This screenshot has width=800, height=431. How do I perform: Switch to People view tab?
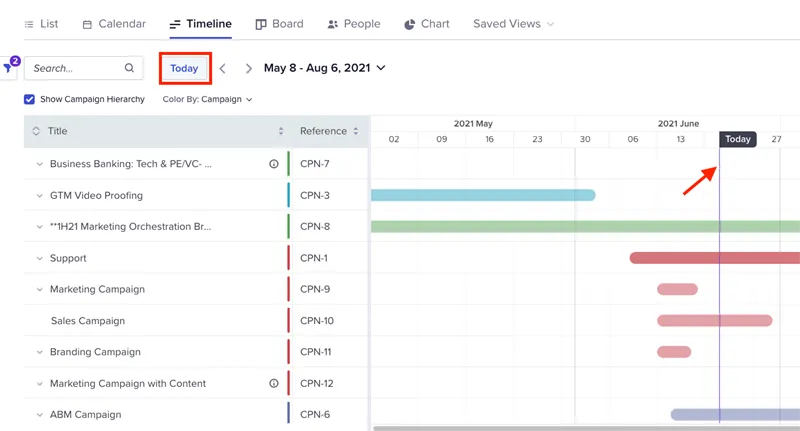pos(354,24)
